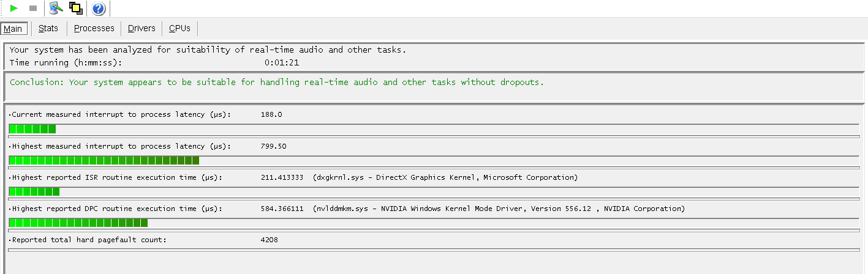Viewport: 868px width, 274px height.
Task: Open the monitor-with-pencil options icon
Action: pyautogui.click(x=56, y=9)
